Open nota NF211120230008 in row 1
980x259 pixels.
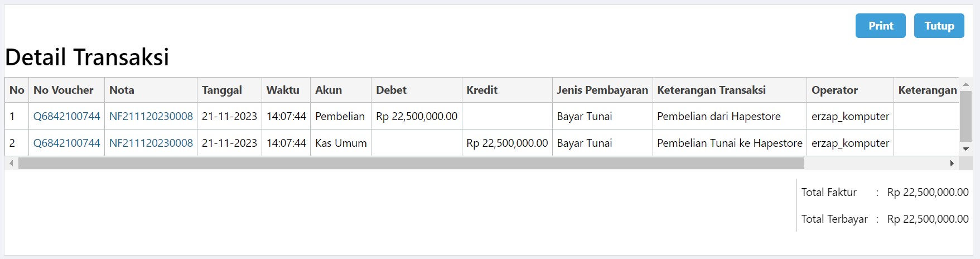point(151,116)
